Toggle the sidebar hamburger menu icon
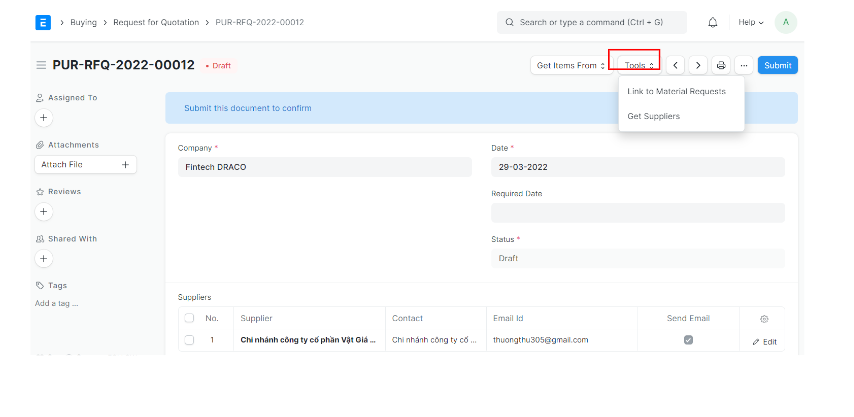 (x=41, y=65)
